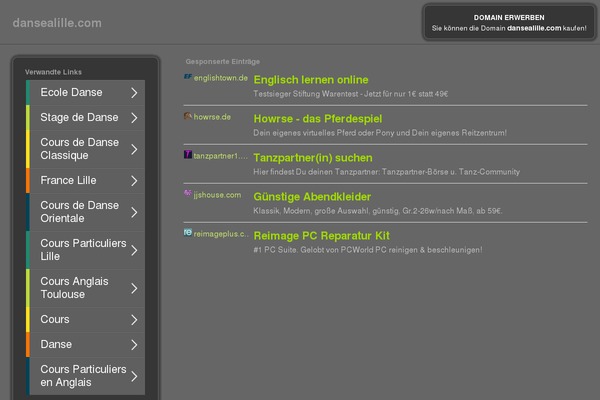
Task: Click the tanzpartner favicon icon
Action: click(188, 155)
